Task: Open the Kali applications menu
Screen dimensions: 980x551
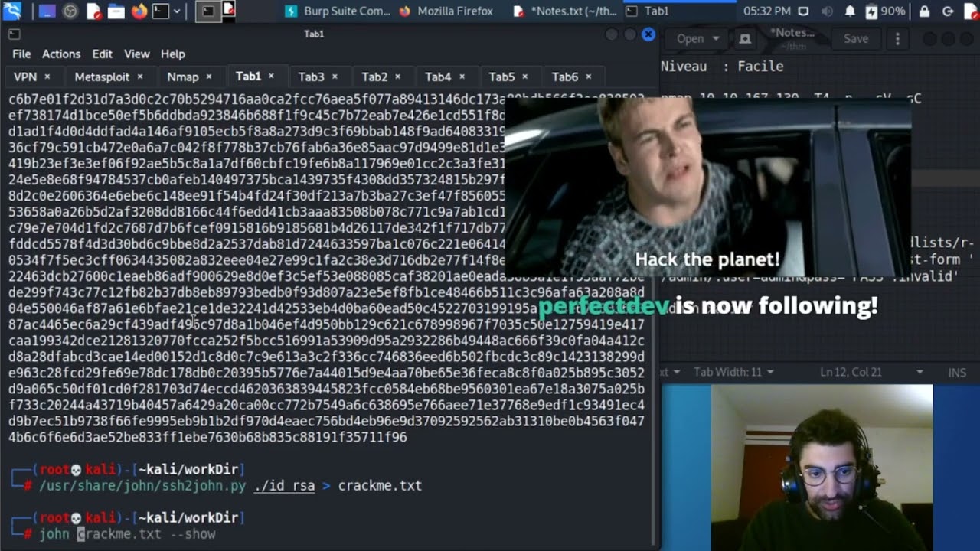Action: pos(12,11)
